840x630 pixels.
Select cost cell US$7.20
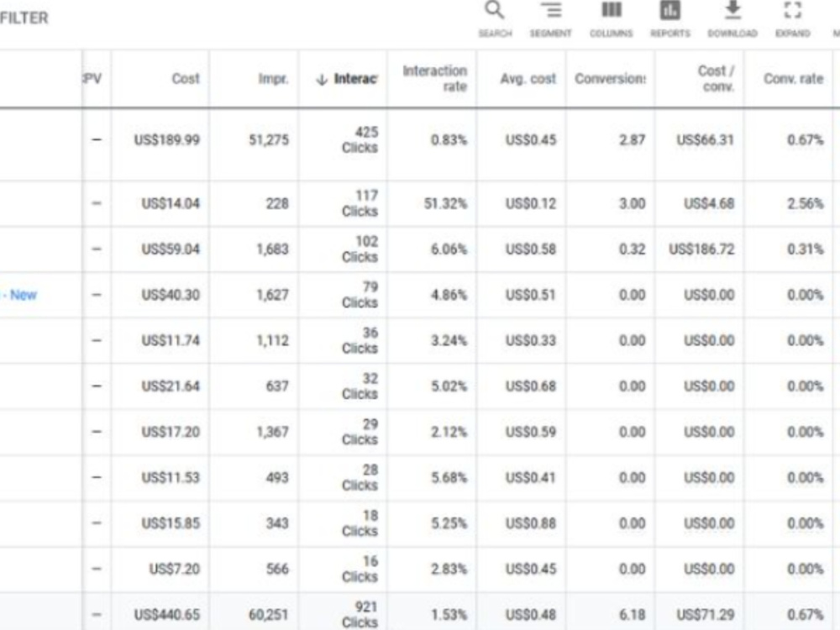coord(174,569)
